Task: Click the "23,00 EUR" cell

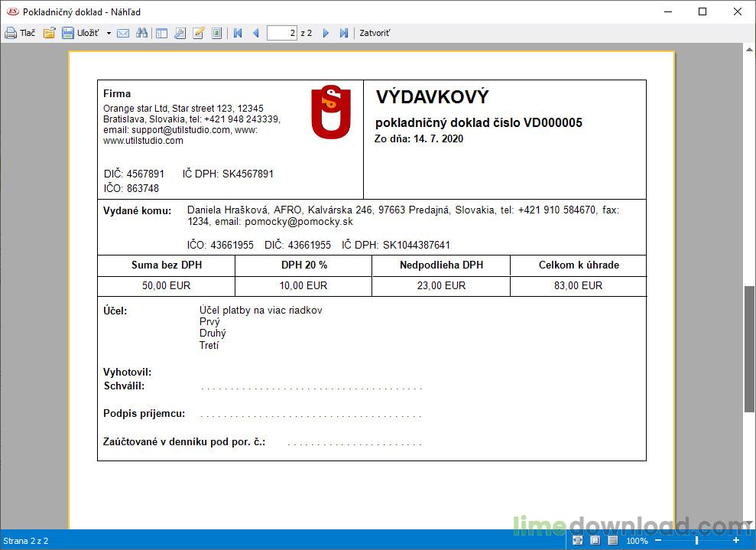Action: (x=441, y=285)
